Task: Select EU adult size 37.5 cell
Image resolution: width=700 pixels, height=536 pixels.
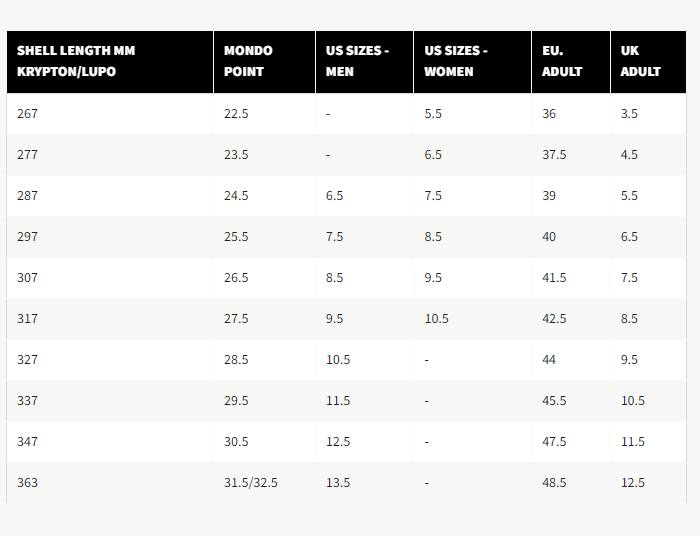Action: click(x=554, y=155)
